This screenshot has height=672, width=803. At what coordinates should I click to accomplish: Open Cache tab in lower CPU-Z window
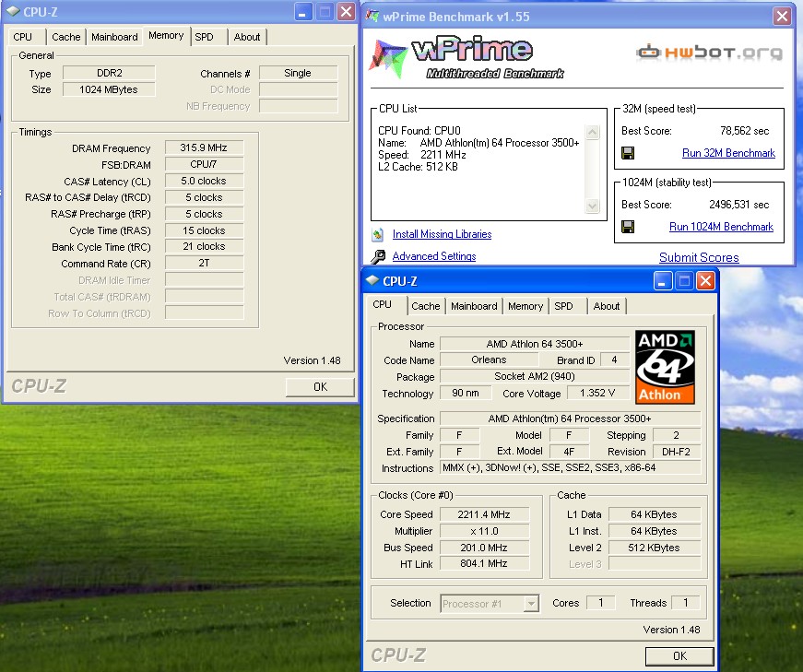tap(426, 306)
